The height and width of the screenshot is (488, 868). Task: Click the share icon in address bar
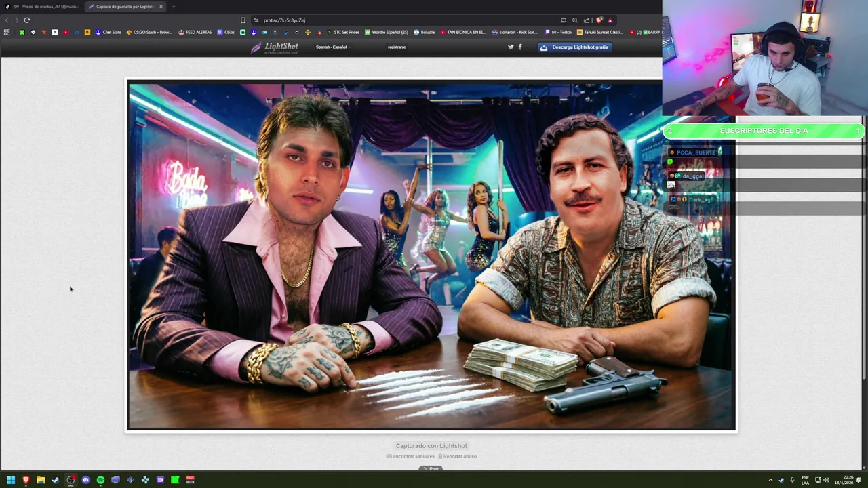(x=587, y=20)
